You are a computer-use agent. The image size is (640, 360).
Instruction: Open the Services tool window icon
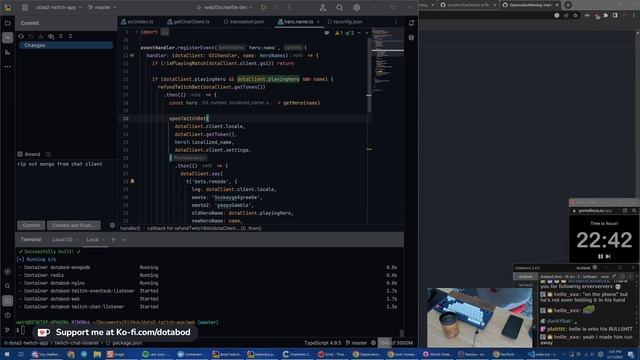[x=7, y=271]
